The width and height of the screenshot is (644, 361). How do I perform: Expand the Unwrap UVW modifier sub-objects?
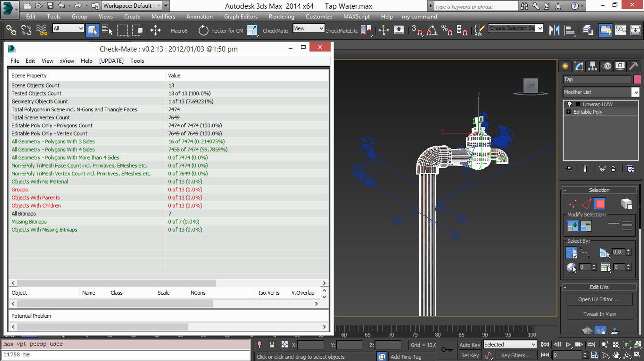(x=578, y=104)
